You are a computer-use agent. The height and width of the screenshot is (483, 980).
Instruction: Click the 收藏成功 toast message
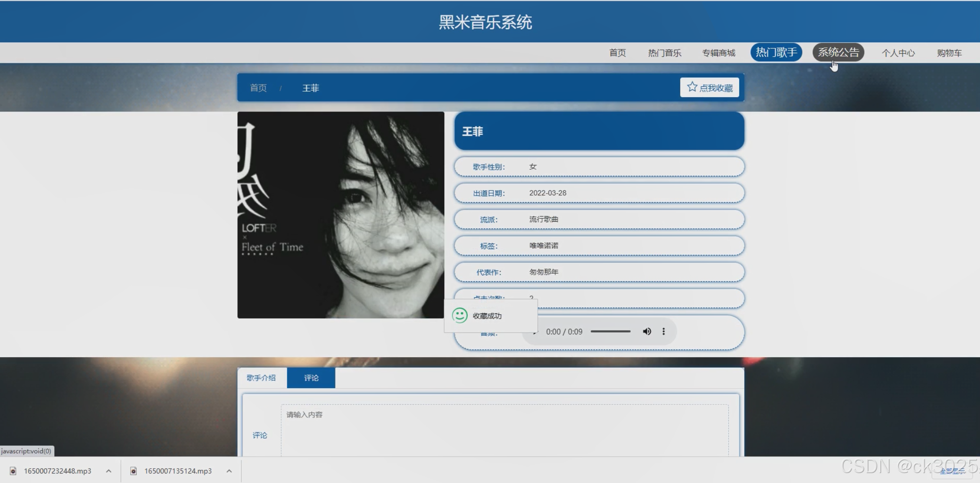(491, 315)
